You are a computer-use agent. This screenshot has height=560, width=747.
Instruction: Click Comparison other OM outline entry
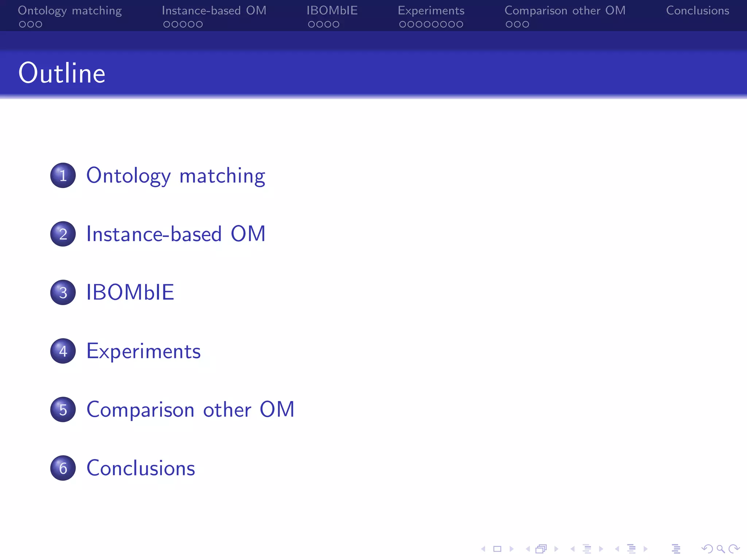[190, 409]
